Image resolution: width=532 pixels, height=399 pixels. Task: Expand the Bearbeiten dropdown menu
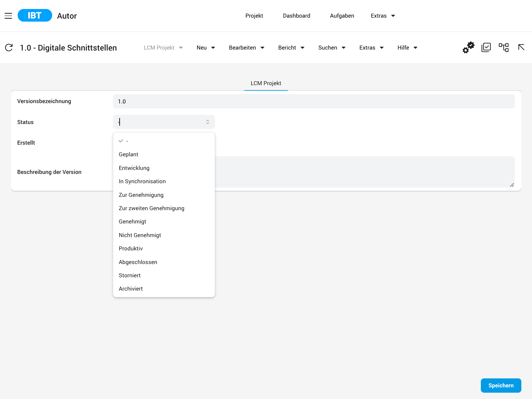(x=247, y=48)
